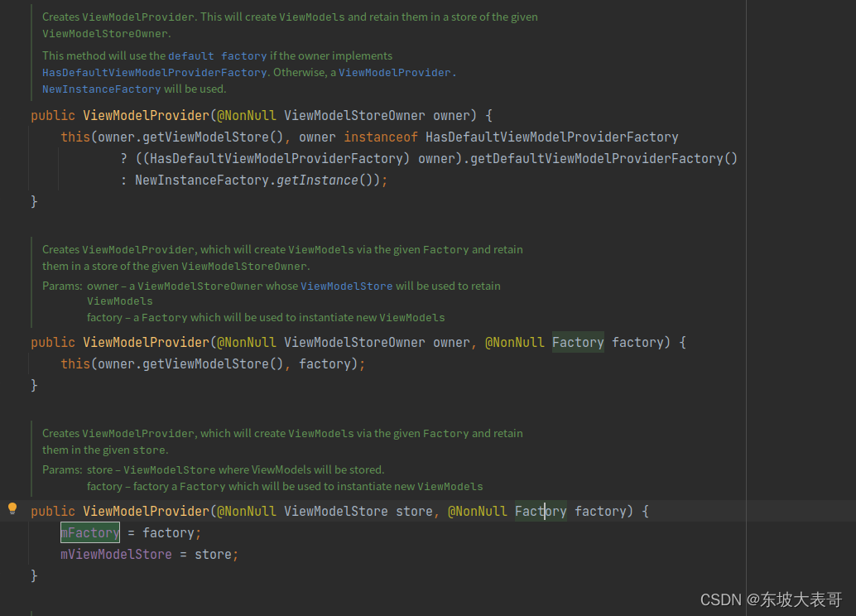This screenshot has width=856, height=616.
Task: Click 'them in the given store.' doc text
Action: click(x=105, y=450)
